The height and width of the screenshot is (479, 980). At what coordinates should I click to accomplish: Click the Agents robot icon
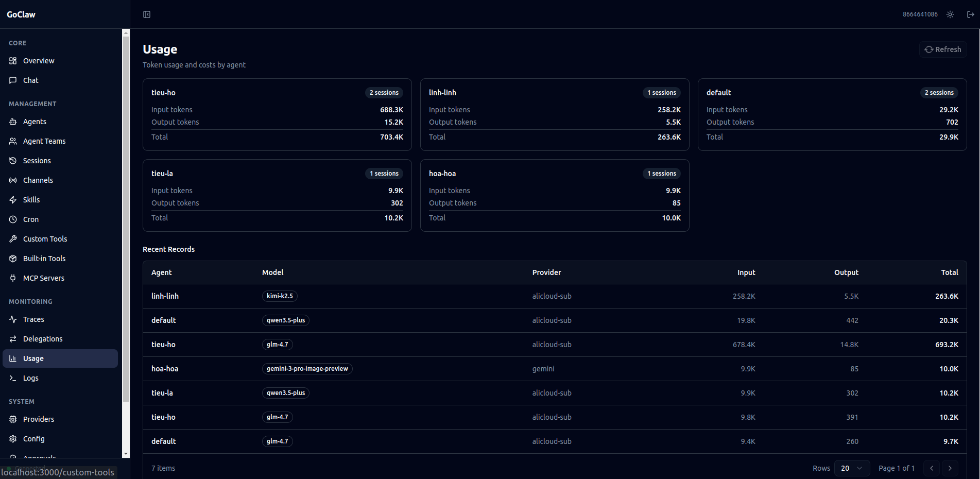[x=13, y=122]
